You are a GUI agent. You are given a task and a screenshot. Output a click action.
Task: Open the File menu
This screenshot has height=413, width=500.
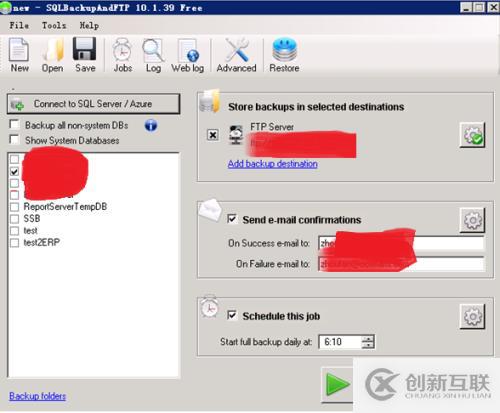click(x=19, y=25)
